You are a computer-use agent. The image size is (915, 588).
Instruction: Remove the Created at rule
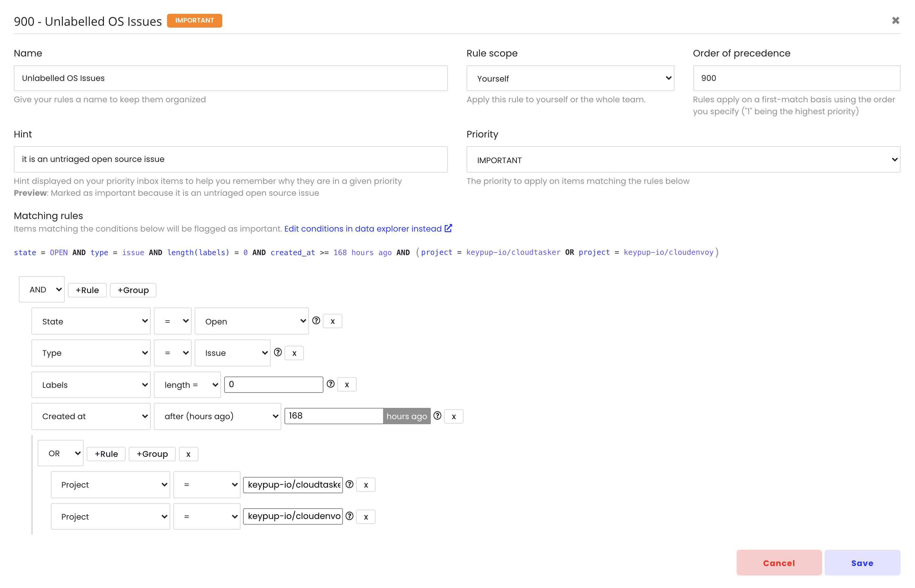(x=453, y=417)
